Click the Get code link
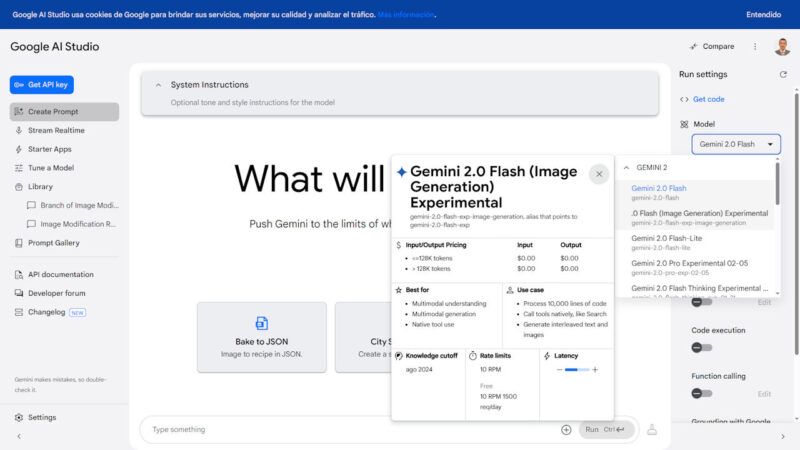This screenshot has height=450, width=800. 708,99
